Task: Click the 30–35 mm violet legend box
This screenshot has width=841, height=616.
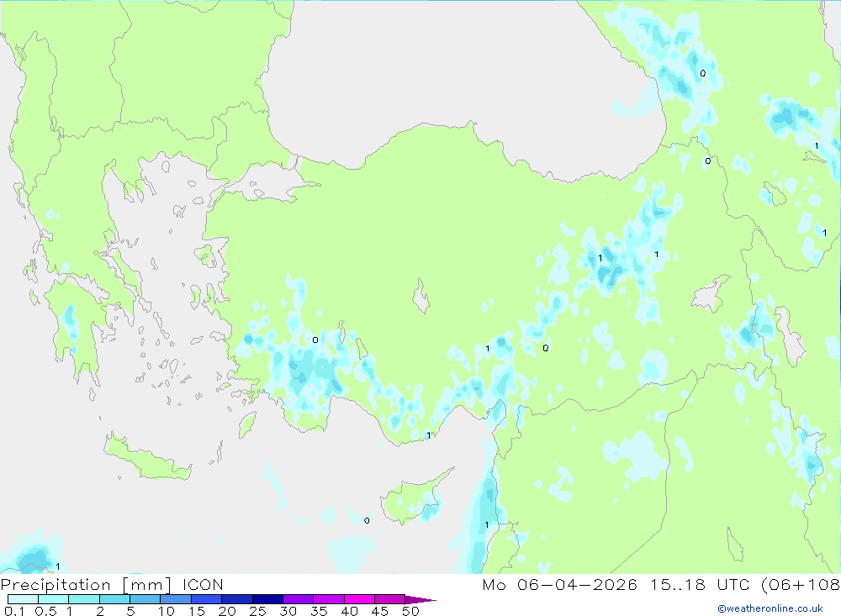Action: [x=299, y=599]
